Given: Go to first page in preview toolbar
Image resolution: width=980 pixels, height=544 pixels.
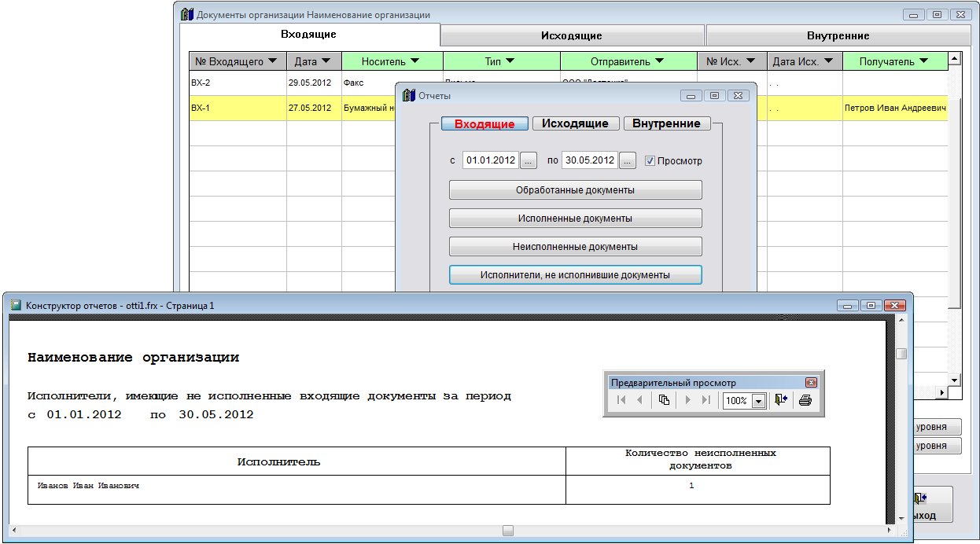Looking at the screenshot, I should pos(621,400).
